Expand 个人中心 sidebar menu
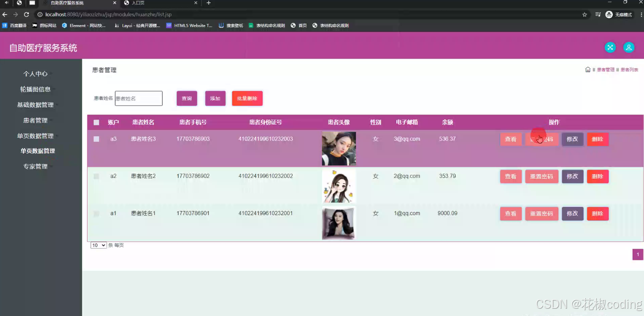Screen dimensions: 644x316 coord(35,74)
